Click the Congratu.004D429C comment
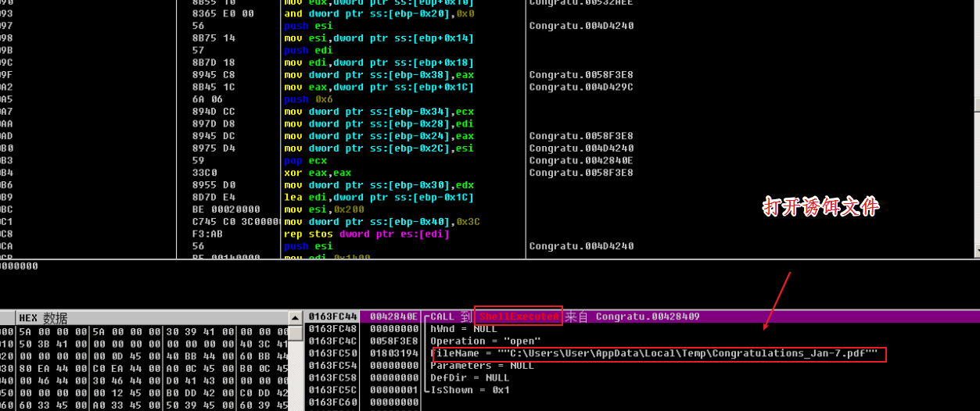This screenshot has height=411, width=980. click(x=581, y=88)
